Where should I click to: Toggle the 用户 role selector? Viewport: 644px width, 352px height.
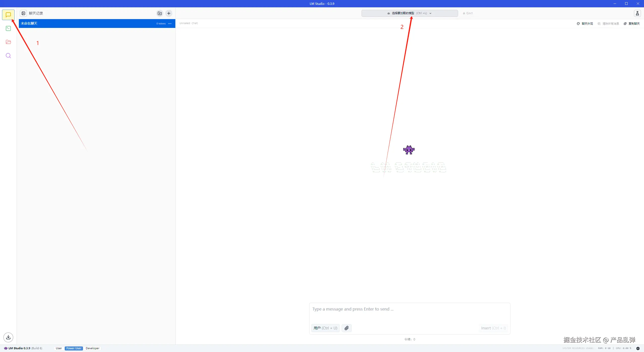coord(325,328)
